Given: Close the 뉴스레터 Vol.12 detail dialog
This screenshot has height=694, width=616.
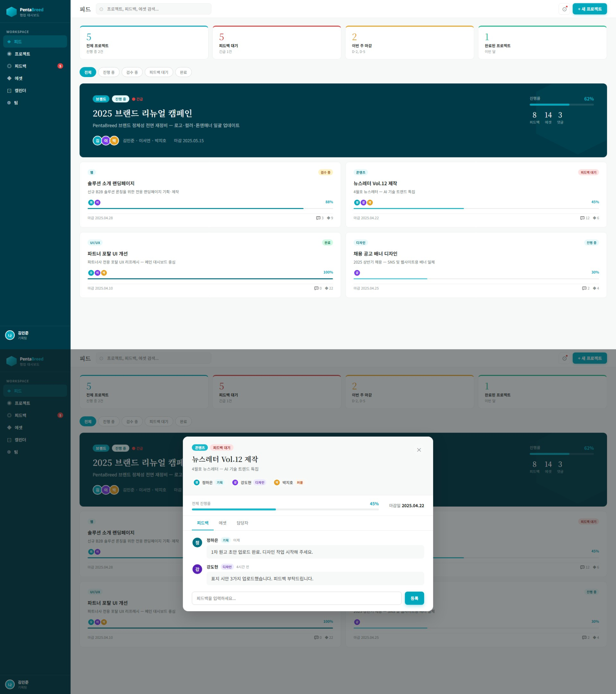Looking at the screenshot, I should (x=419, y=450).
